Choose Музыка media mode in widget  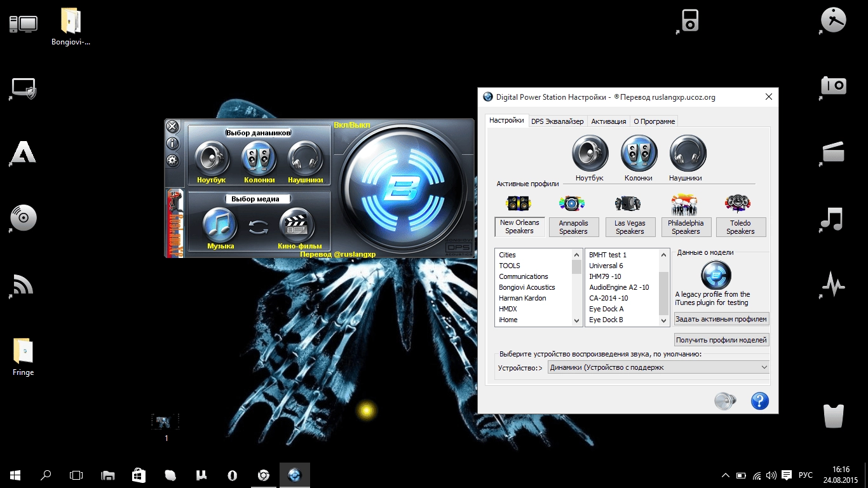(x=220, y=224)
